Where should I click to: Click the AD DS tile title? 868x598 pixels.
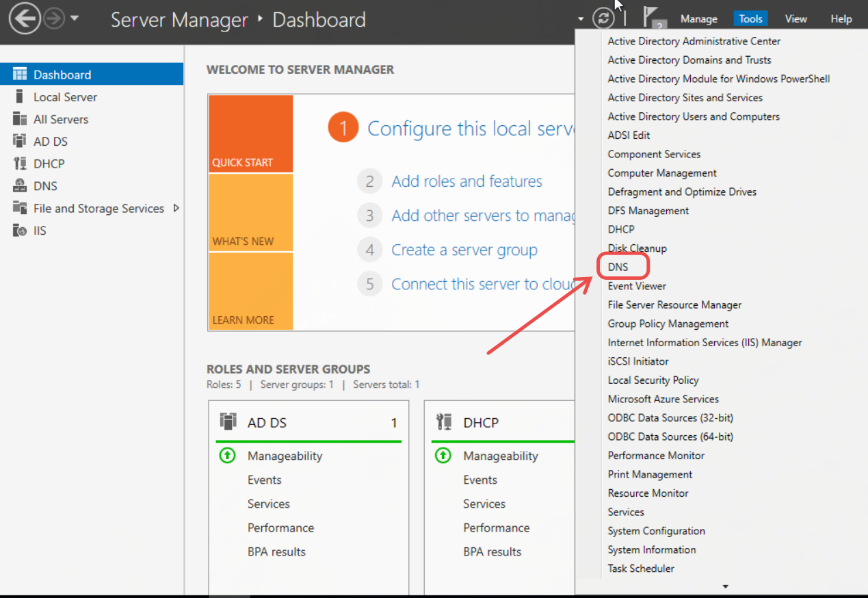tap(267, 423)
